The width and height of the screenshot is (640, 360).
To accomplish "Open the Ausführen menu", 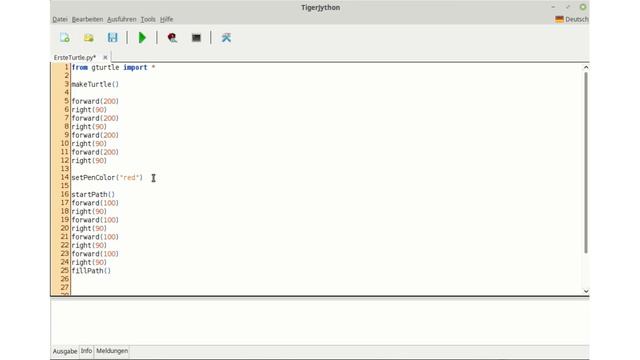I will tap(122, 19).
